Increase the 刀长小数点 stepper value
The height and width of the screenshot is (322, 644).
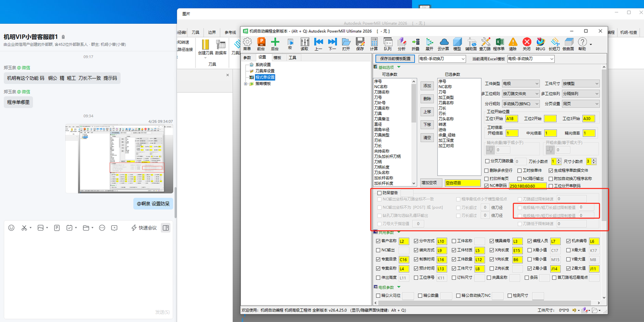click(x=559, y=160)
